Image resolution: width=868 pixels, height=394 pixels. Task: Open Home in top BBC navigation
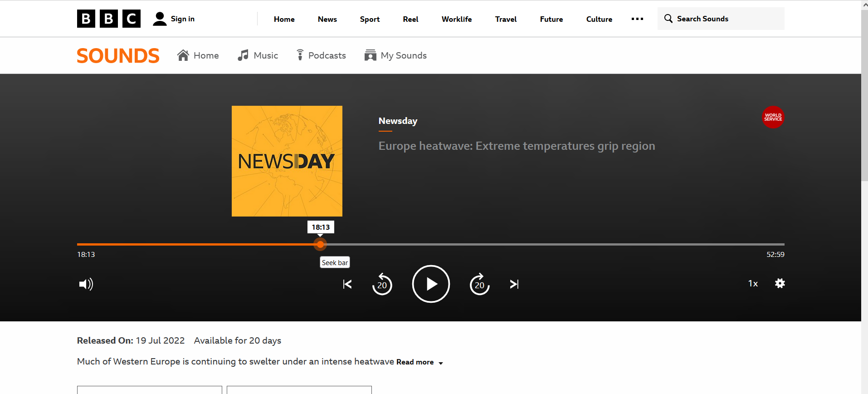(284, 19)
